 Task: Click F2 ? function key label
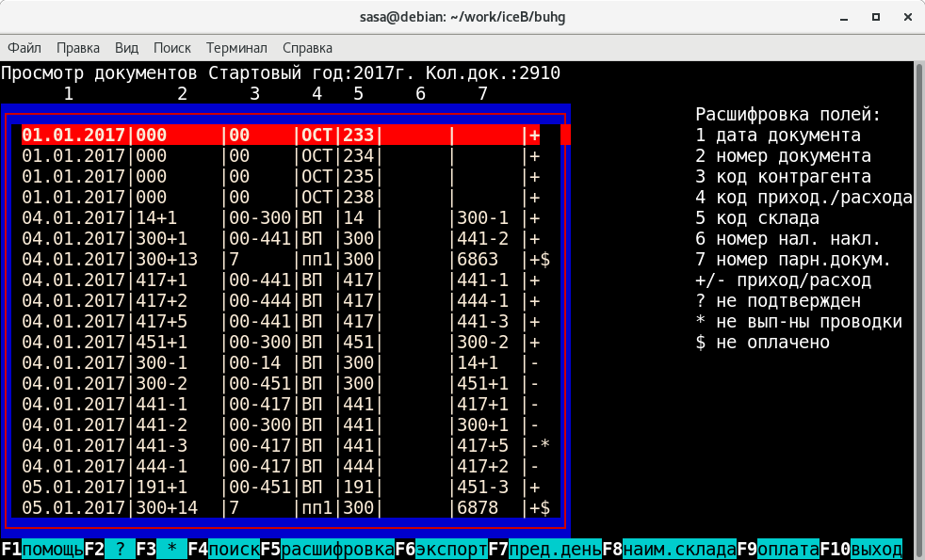109,550
